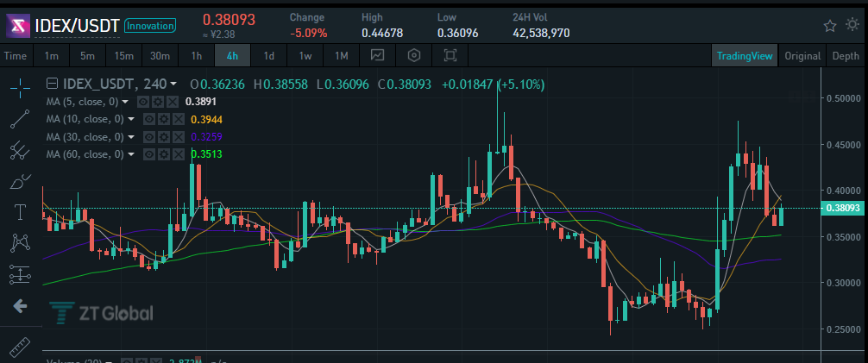This screenshot has width=868, height=363.
Task: Click the 0.38093 current price label on axis
Action: [x=842, y=209]
